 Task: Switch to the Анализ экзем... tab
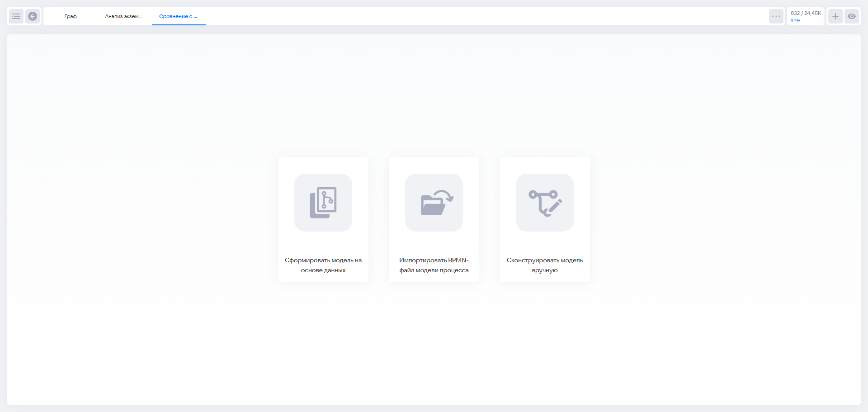[x=123, y=16]
